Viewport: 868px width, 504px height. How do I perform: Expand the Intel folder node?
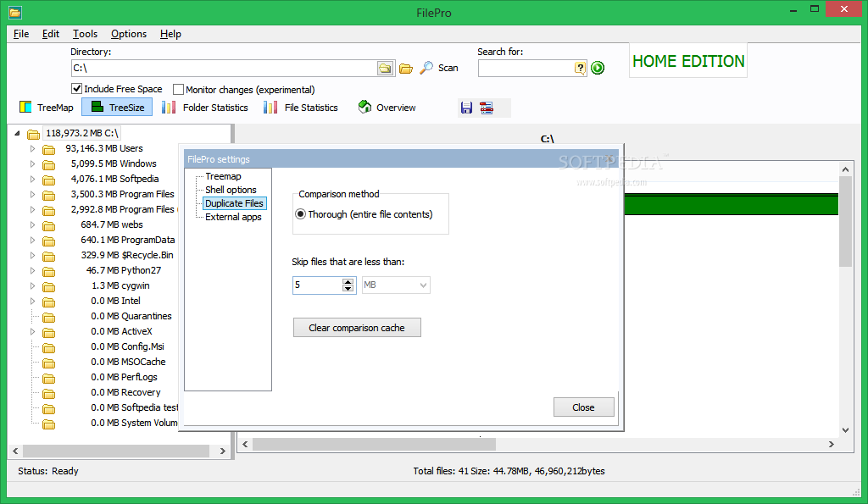pyautogui.click(x=32, y=301)
